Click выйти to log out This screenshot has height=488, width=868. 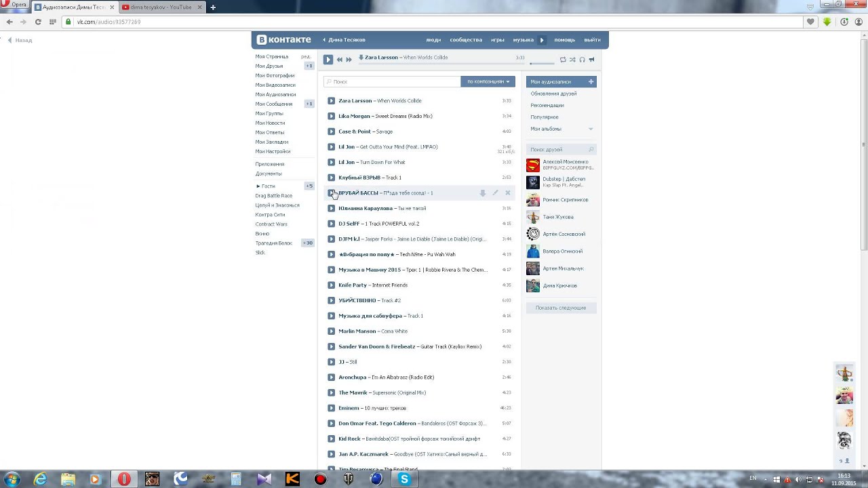(x=593, y=40)
